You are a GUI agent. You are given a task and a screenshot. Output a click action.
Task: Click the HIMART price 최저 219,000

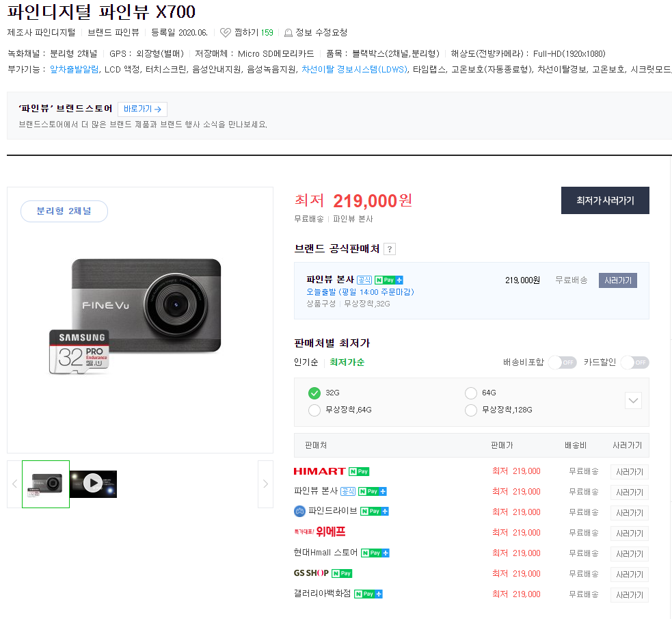(516, 471)
